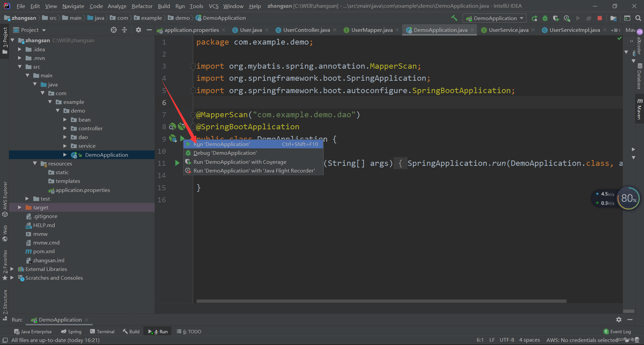Open the Build tool window button

pyautogui.click(x=131, y=332)
